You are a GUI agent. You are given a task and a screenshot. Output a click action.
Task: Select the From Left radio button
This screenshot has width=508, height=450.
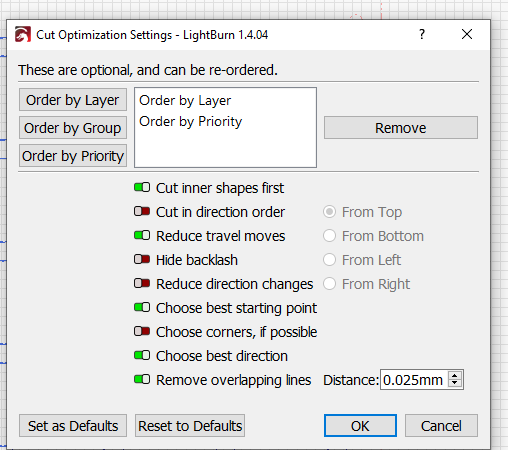click(x=329, y=260)
